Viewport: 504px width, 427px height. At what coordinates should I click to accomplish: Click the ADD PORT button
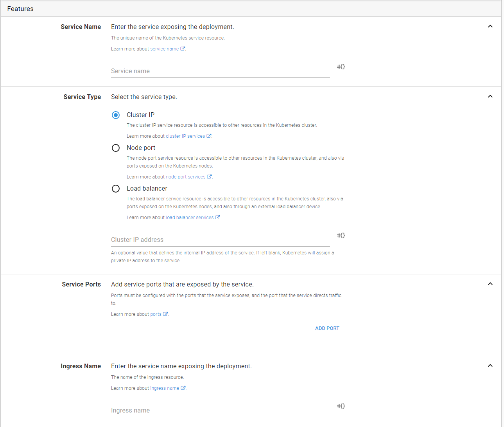327,328
